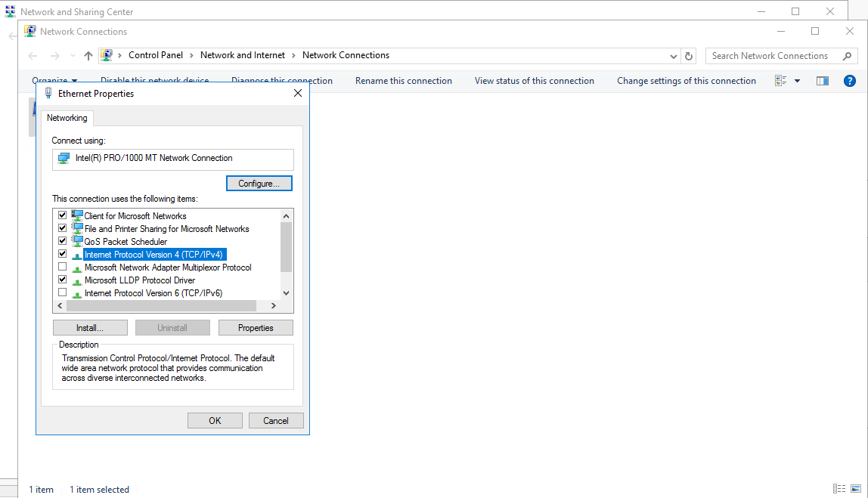Click the items list scroll up arrow
This screenshot has height=498, width=868.
click(x=286, y=216)
